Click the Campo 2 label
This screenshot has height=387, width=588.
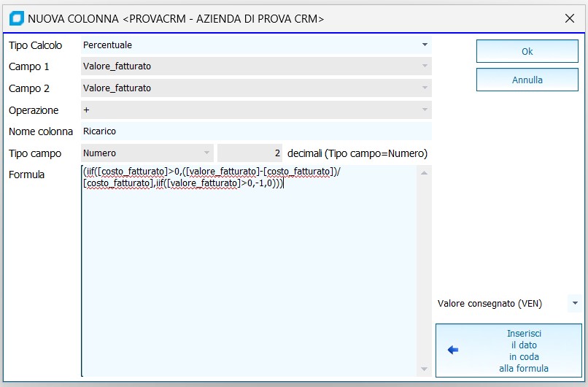click(x=29, y=88)
